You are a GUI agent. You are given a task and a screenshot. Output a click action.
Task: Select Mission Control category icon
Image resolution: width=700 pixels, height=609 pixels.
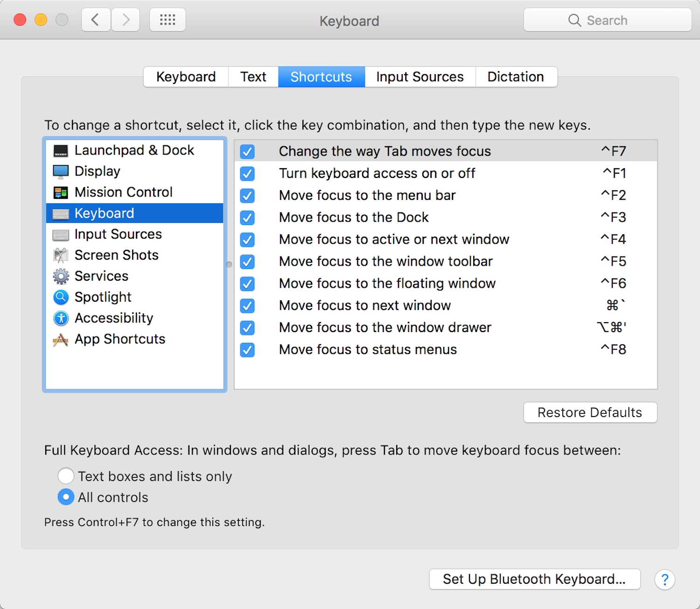click(x=61, y=192)
